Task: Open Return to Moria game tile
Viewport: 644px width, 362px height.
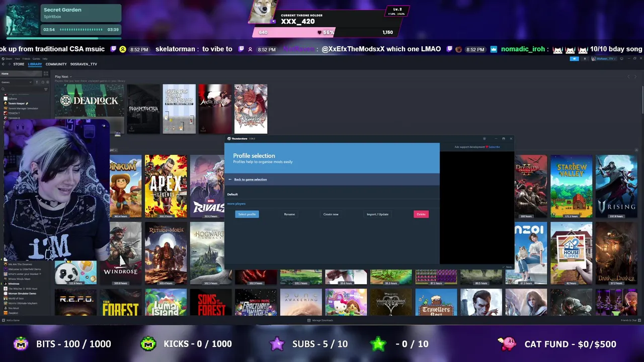Action: pyautogui.click(x=166, y=253)
